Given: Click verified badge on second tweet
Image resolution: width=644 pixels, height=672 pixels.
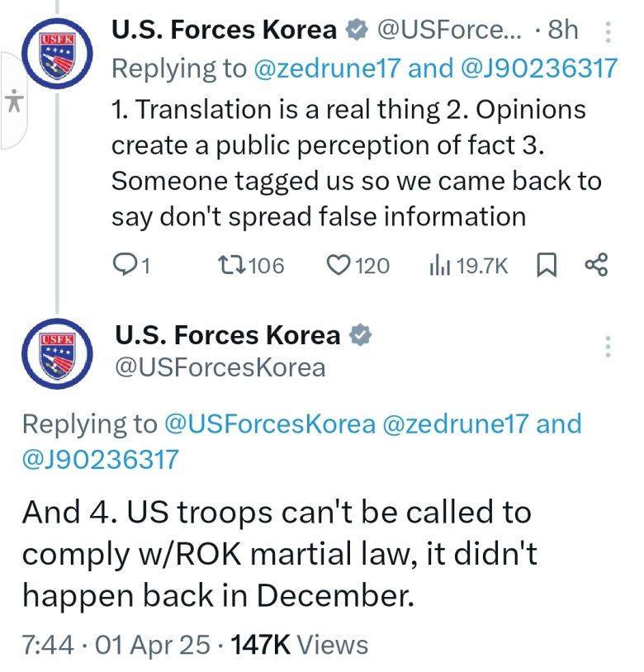Looking at the screenshot, I should pos(359,335).
